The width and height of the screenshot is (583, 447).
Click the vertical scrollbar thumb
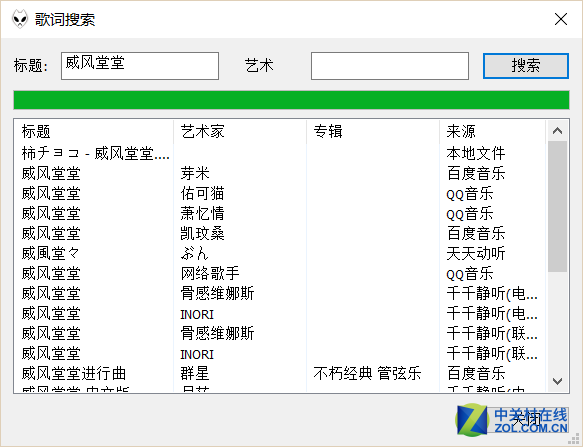[557, 207]
